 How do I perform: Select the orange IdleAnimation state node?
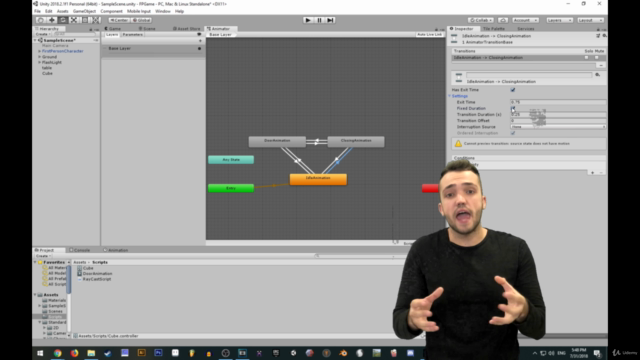pyautogui.click(x=318, y=179)
